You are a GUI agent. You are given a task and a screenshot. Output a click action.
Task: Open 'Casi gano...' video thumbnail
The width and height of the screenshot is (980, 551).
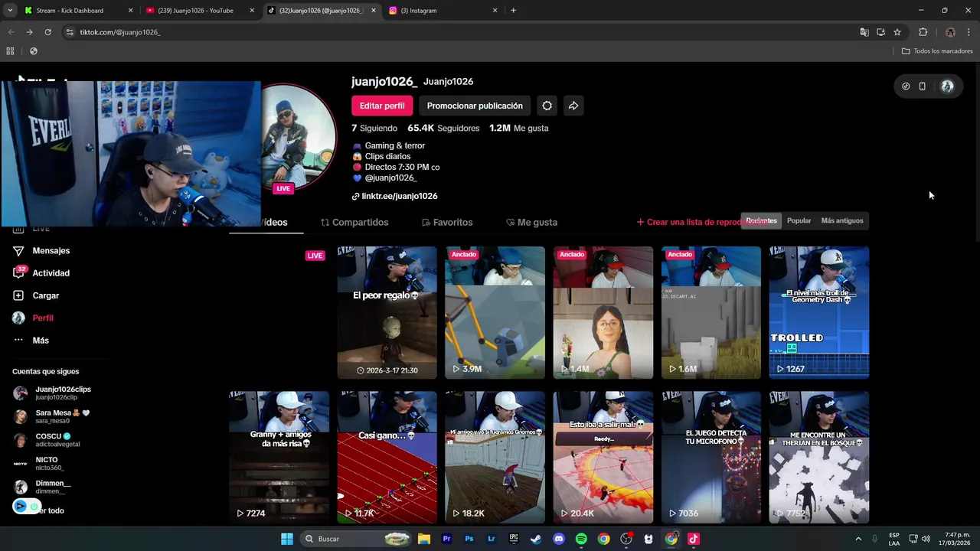pos(387,457)
